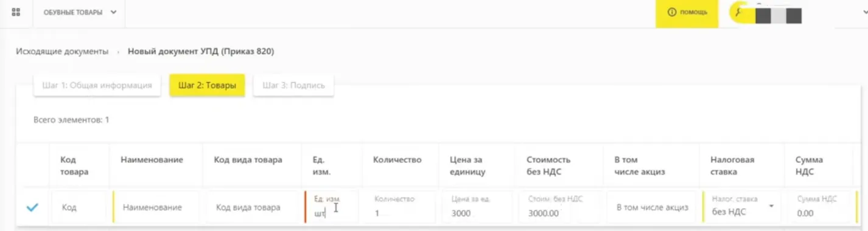Click the Цена за единицу column header

pos(467,165)
